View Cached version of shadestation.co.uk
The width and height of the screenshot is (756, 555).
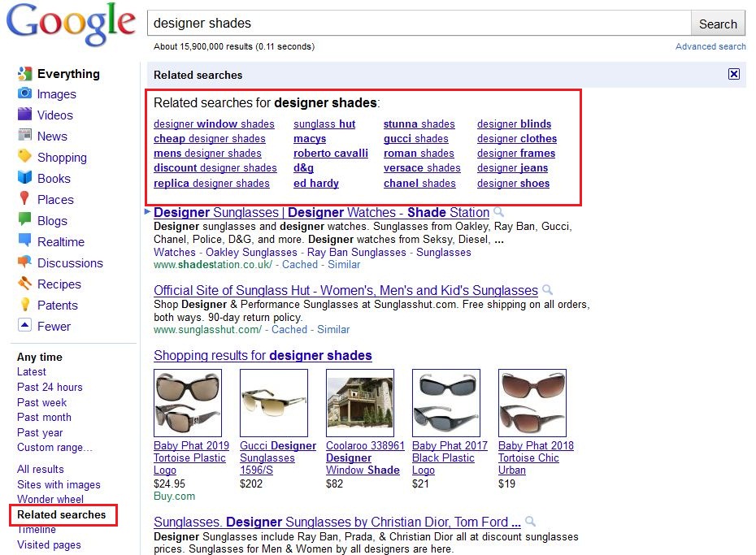pos(300,264)
